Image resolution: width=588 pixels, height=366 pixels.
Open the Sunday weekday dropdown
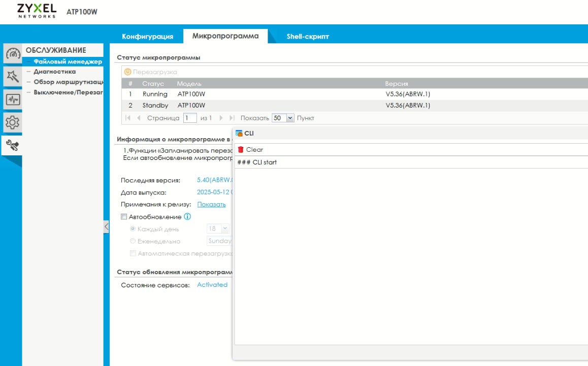(220, 241)
